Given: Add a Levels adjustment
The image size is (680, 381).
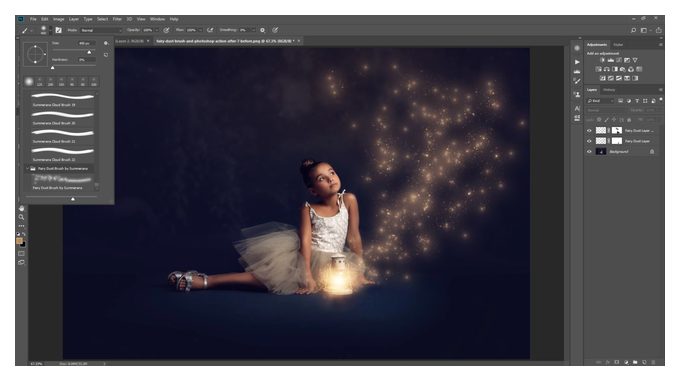Looking at the screenshot, I should (611, 60).
